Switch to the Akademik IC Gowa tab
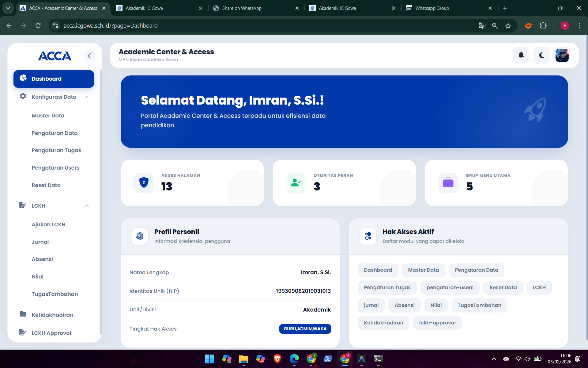588x368 pixels. coord(144,8)
